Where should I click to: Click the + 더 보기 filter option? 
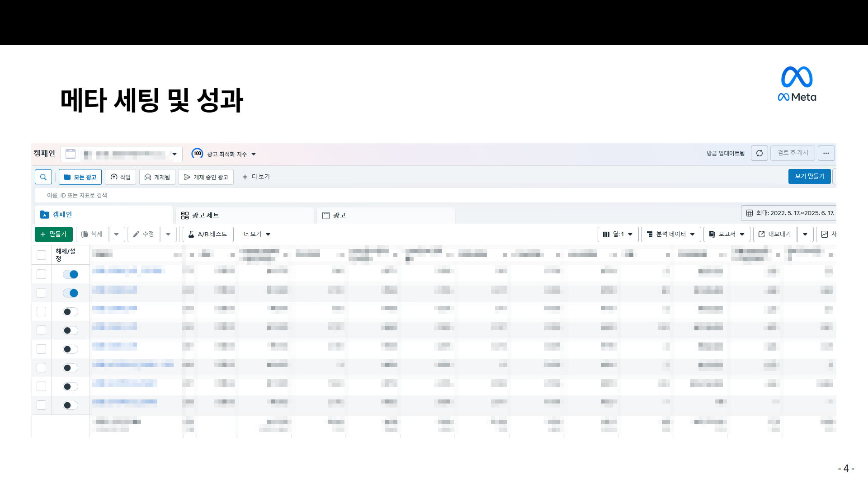pos(256,177)
